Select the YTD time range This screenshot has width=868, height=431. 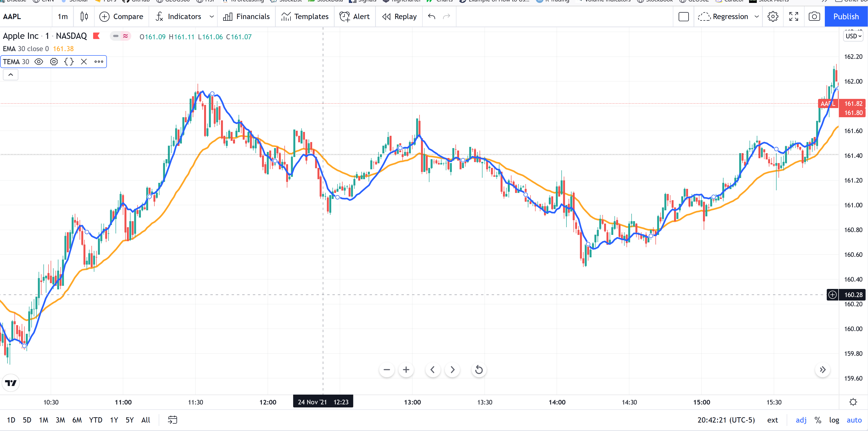click(x=96, y=420)
